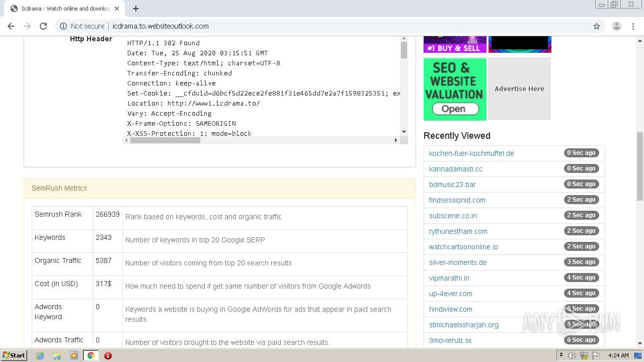Image resolution: width=644 pixels, height=362 pixels.
Task: Click the #1 Buy & Sell banner ad
Action: tap(455, 44)
